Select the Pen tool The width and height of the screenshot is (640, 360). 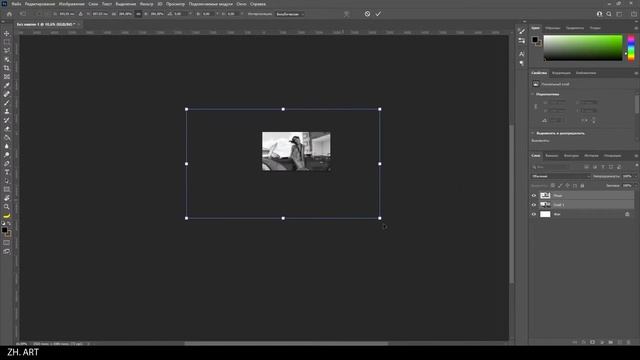click(x=7, y=164)
